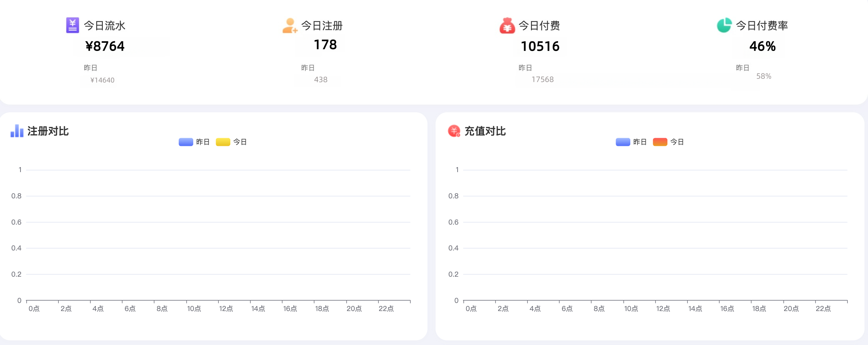Click the 18点 axis label in the 充值对比 chart
868x345 pixels.
[759, 309]
